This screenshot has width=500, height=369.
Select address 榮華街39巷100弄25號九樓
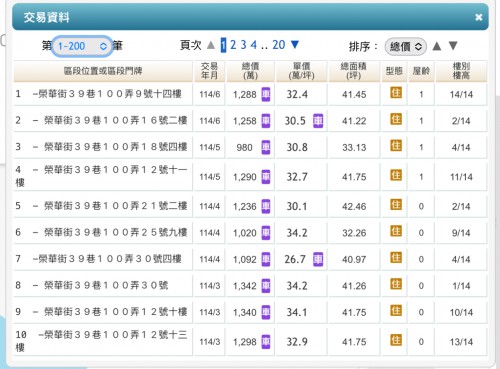(115, 232)
